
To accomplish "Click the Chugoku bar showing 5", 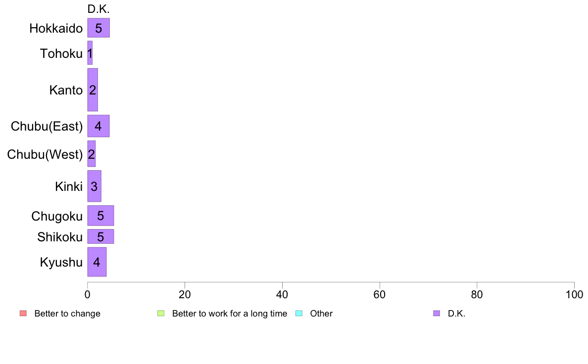I will [x=100, y=216].
